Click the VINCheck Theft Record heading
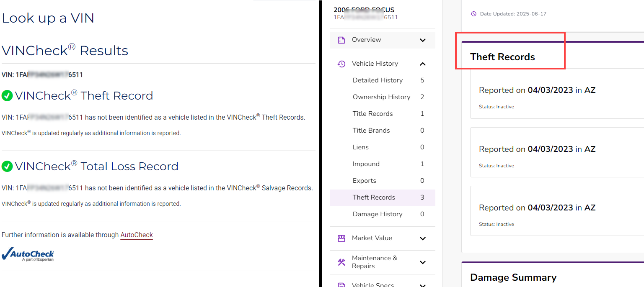Screen dimensions: 644x287 coord(84,96)
